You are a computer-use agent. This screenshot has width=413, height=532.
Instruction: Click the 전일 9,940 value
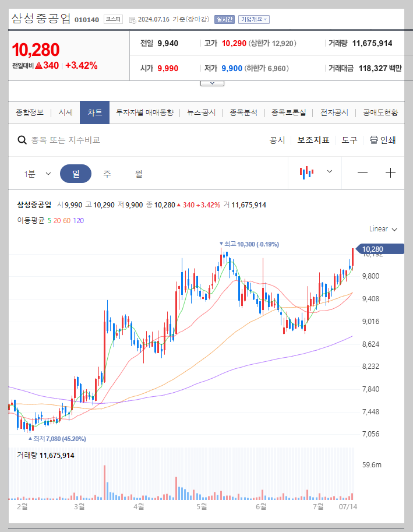click(168, 44)
